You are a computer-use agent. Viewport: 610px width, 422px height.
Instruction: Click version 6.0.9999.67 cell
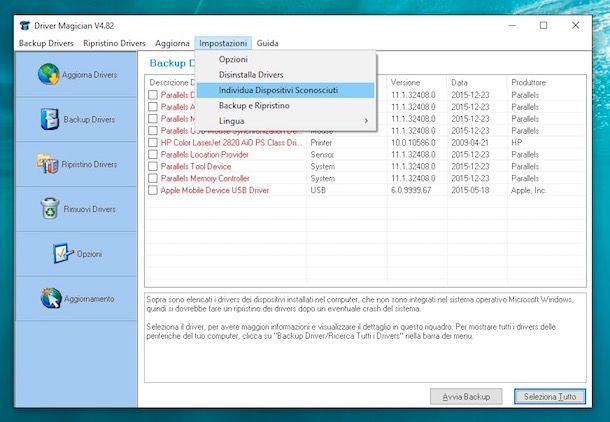pyautogui.click(x=411, y=190)
